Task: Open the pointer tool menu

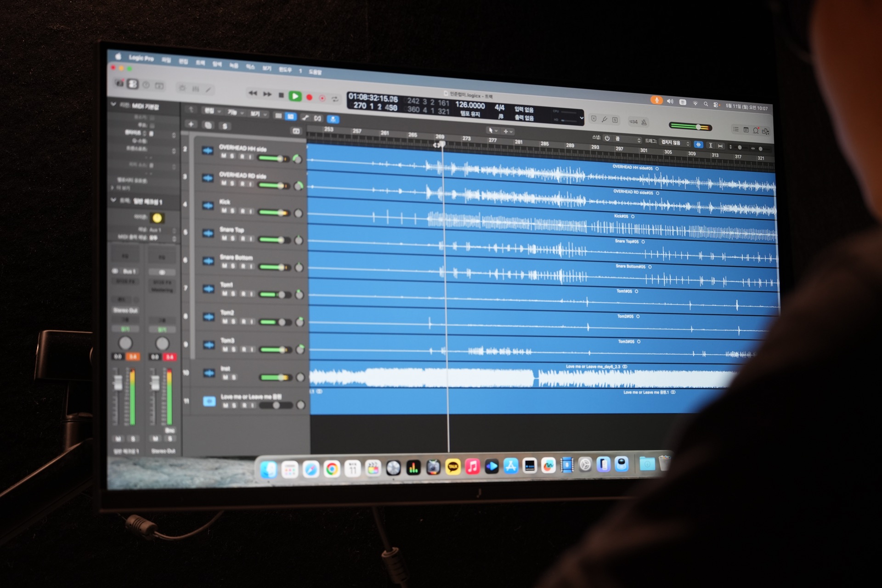Action: coord(492,130)
